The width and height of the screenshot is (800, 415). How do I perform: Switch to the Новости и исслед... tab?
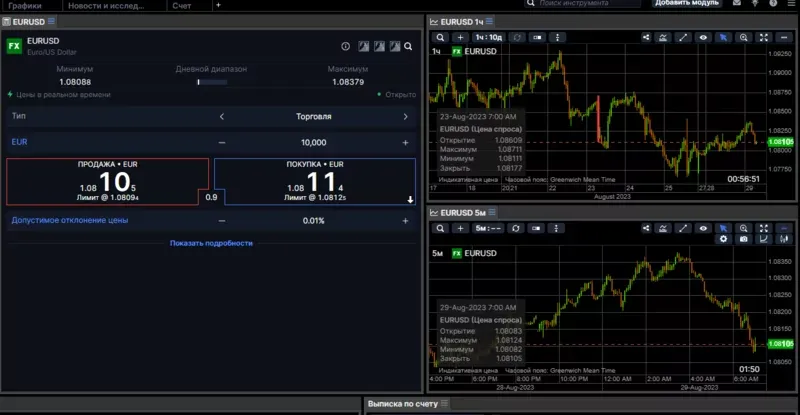(x=106, y=6)
